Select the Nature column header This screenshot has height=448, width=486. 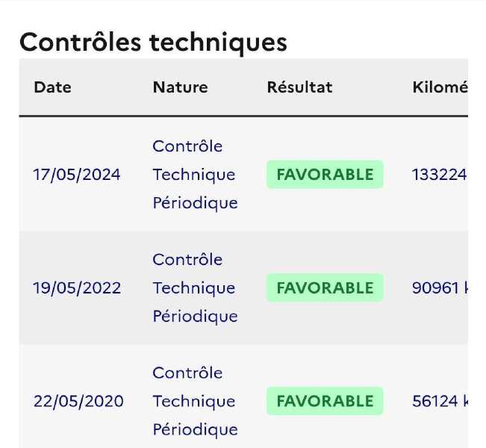pyautogui.click(x=181, y=87)
